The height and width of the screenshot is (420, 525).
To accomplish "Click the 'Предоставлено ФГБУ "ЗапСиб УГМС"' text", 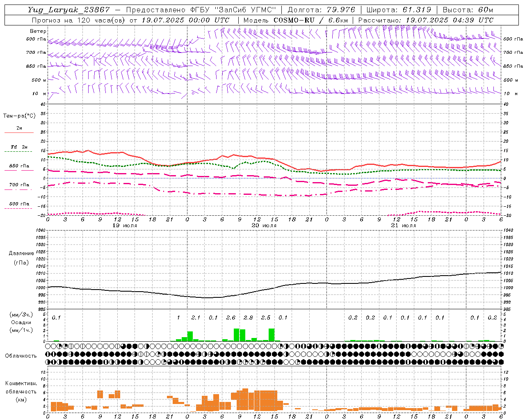I will [x=201, y=10].
